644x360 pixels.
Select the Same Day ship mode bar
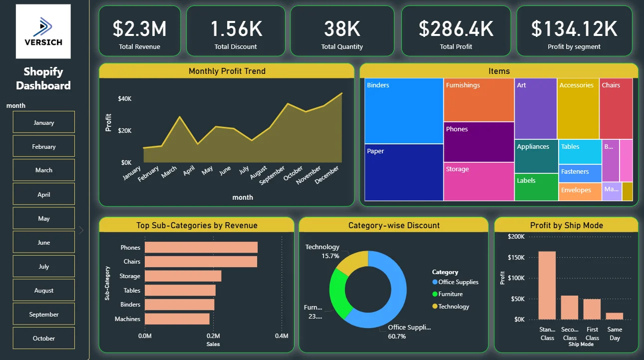[615, 316]
